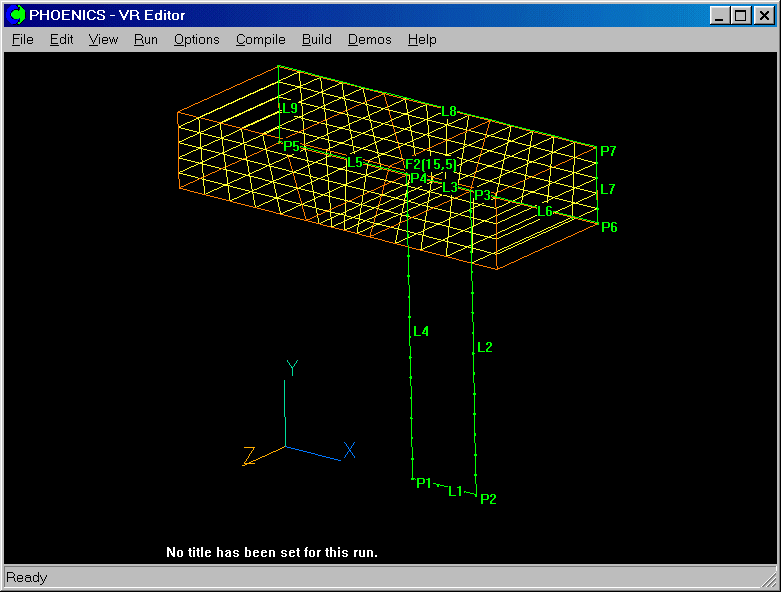
Task: Open the Compile menu
Action: 260,40
